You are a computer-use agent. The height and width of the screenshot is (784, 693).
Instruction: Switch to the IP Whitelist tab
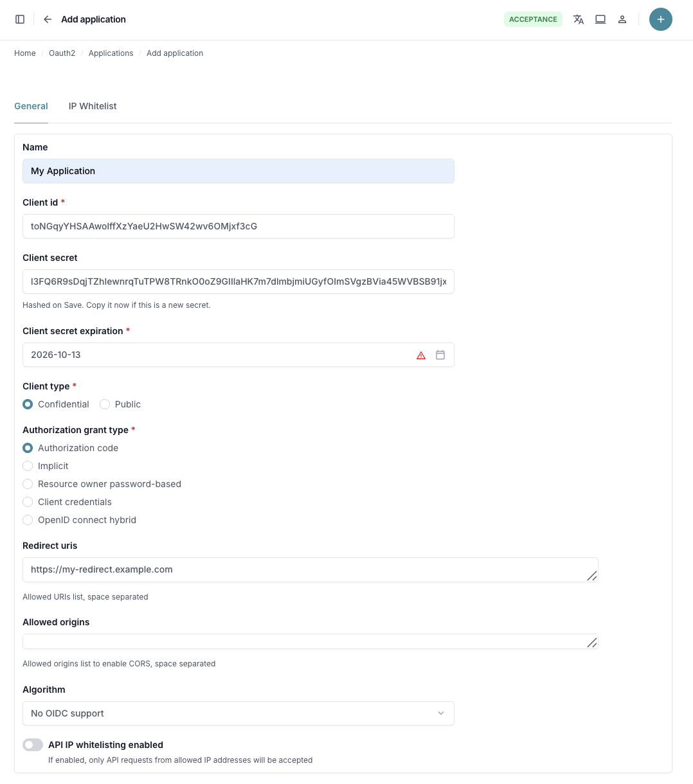click(x=92, y=106)
